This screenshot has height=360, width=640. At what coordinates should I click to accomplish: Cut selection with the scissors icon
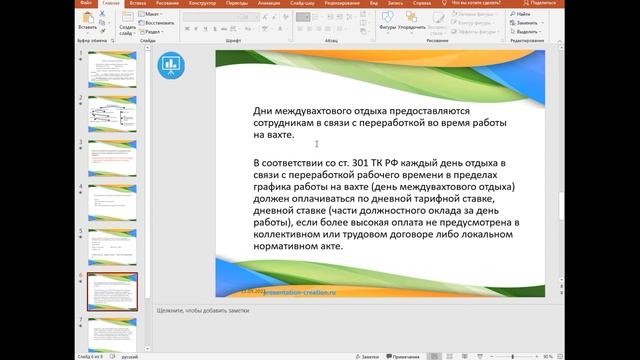coord(102,14)
